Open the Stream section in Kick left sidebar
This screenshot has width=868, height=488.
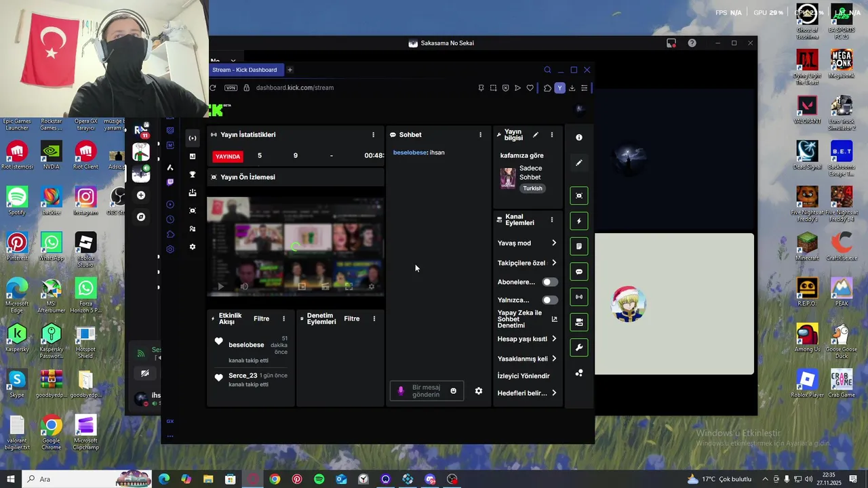(x=193, y=138)
